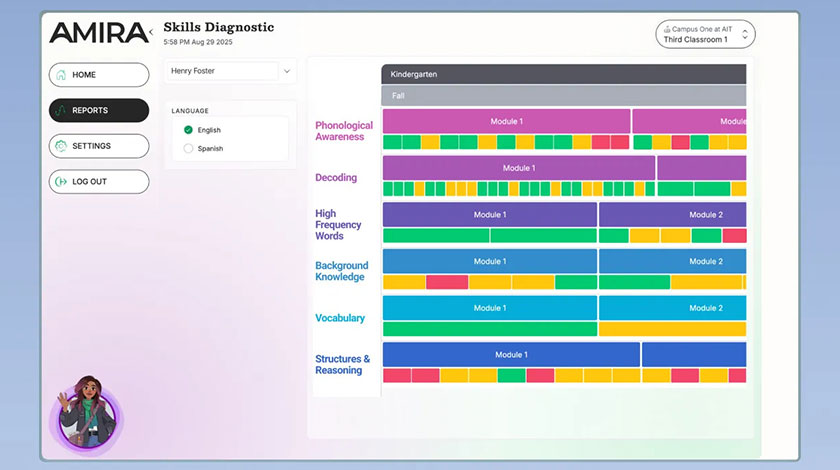Click the green Vocabulary Module 1 skill bar
840x470 pixels.
point(490,329)
